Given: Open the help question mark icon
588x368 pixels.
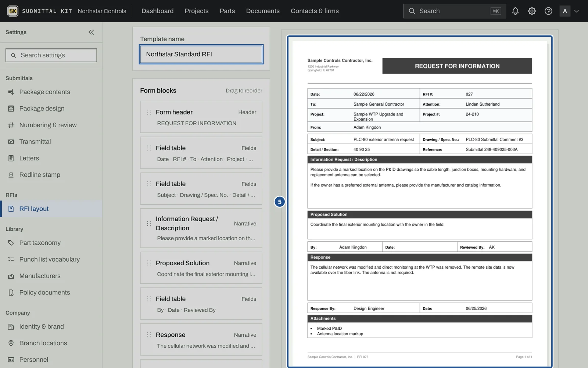Looking at the screenshot, I should [548, 11].
